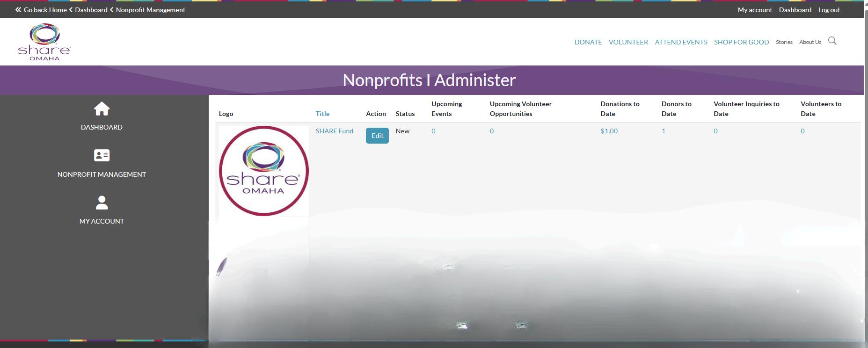Click the Share Omaha logo in header
This screenshot has height=348, width=868.
pos(44,42)
